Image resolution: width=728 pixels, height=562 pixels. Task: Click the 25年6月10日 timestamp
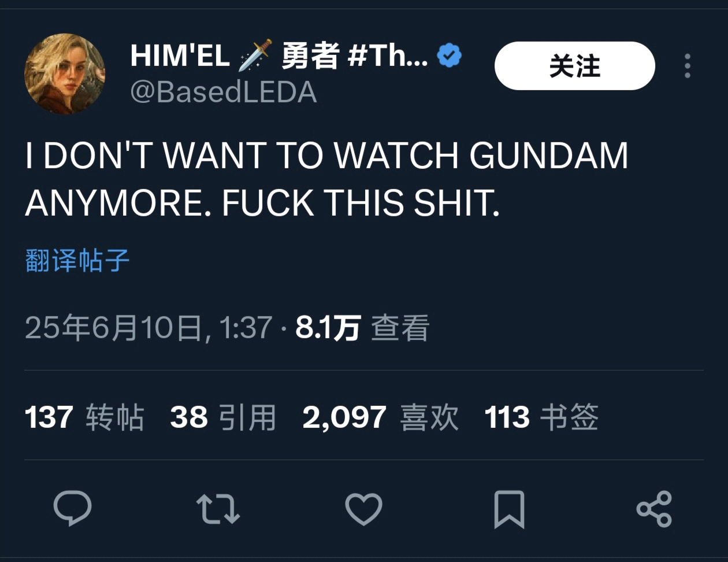tap(148, 328)
